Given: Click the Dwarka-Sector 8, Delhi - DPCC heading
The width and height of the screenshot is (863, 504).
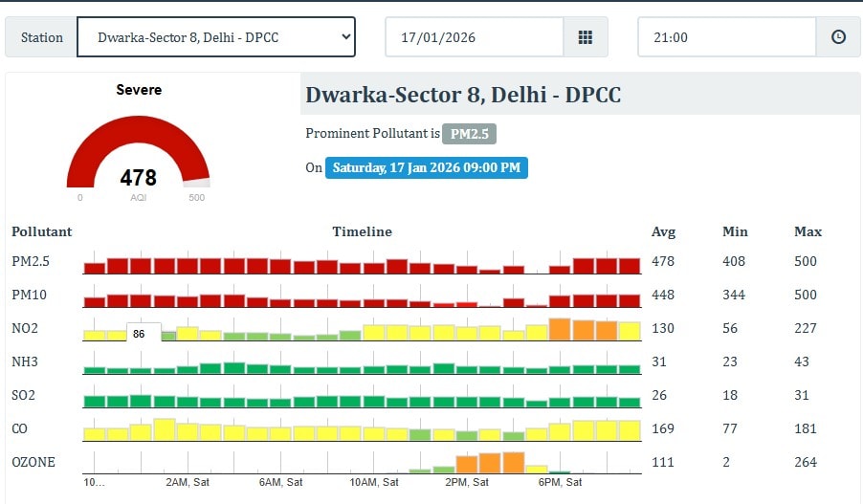Looking at the screenshot, I should (463, 96).
